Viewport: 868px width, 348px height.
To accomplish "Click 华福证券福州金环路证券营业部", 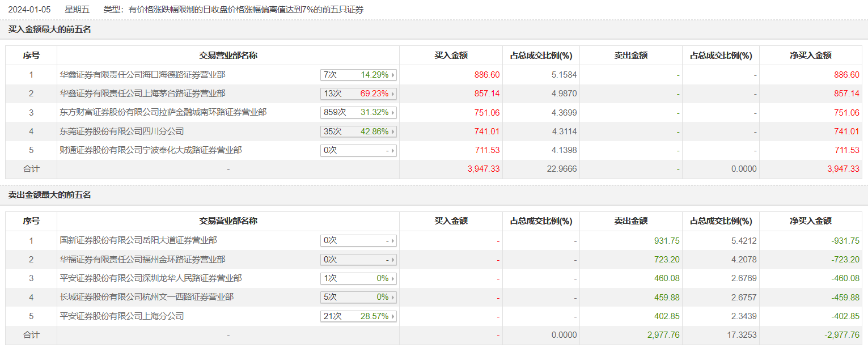I will tap(142, 259).
